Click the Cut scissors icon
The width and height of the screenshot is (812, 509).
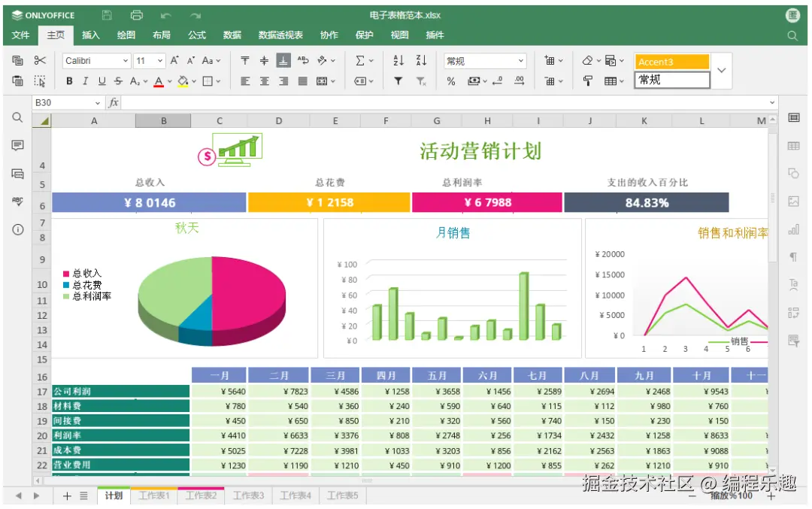40,61
